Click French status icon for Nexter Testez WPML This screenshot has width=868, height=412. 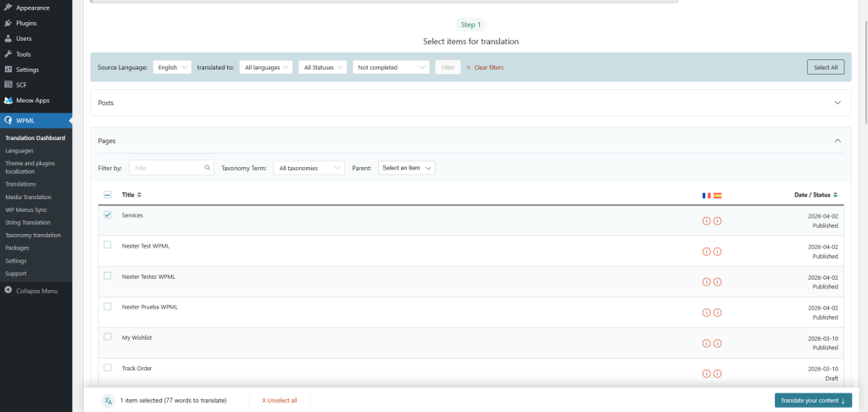point(706,281)
